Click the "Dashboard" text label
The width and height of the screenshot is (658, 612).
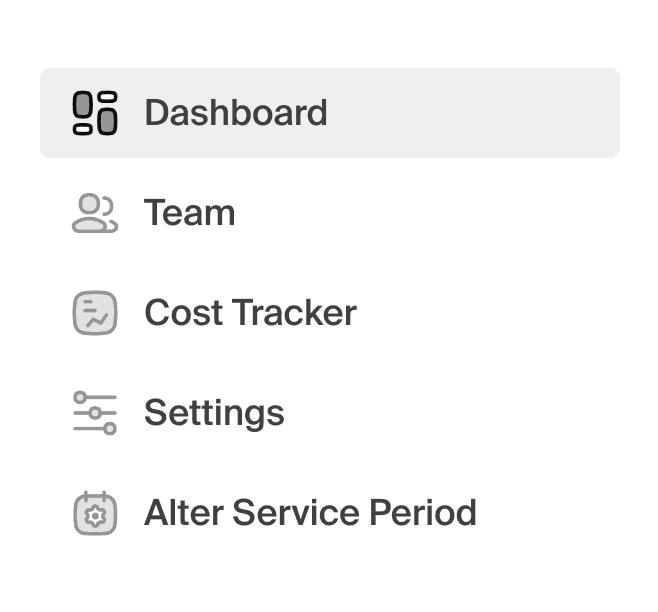coord(236,113)
